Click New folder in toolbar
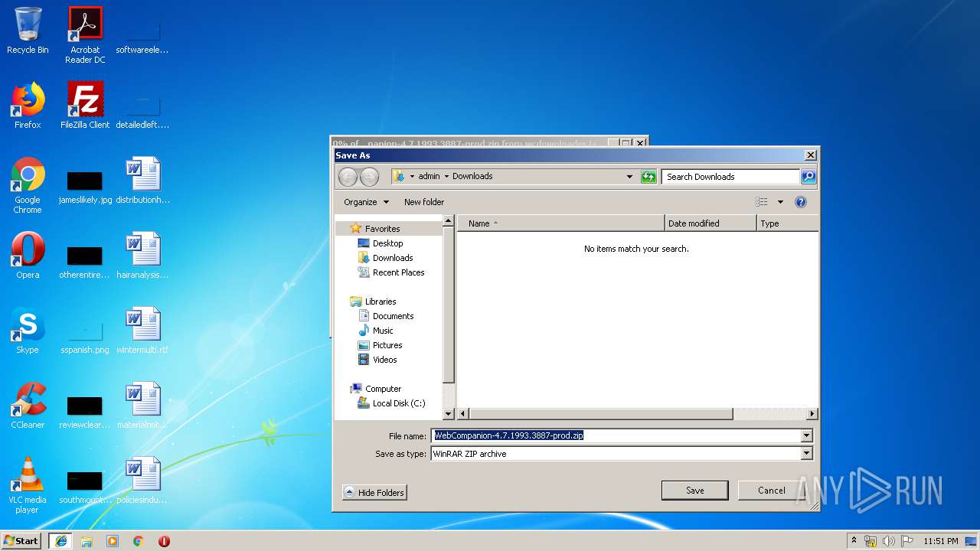Screen dimensions: 980x551 424,202
